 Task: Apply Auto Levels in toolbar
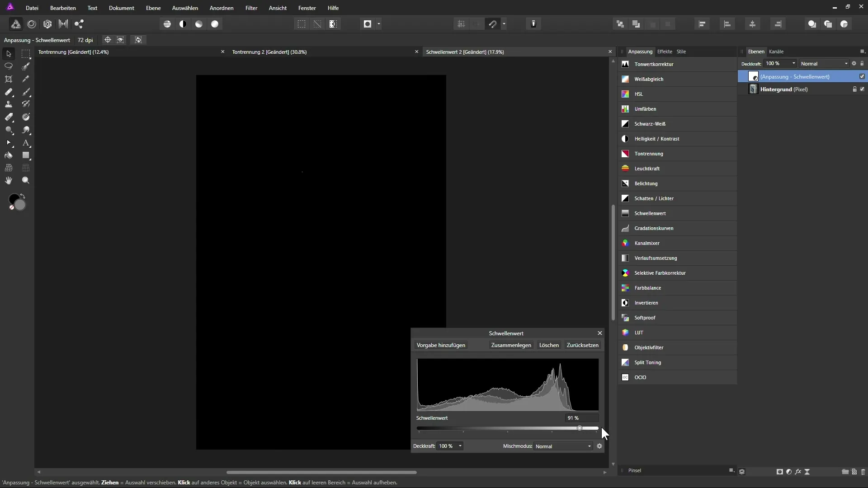click(167, 24)
